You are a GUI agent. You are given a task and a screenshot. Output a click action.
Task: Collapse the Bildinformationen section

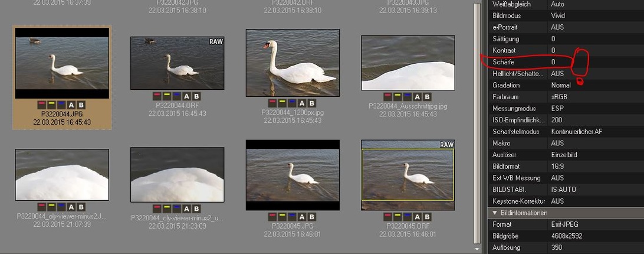[494, 213]
